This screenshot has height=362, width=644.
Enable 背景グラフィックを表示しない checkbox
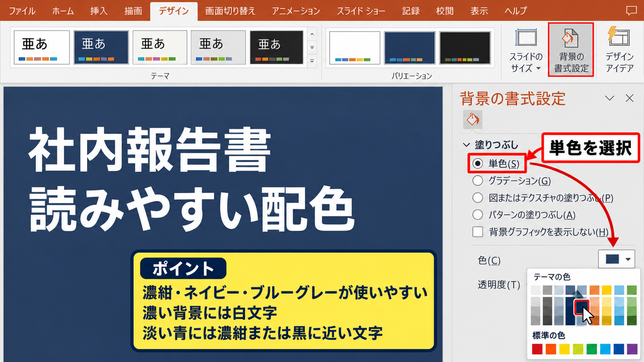[478, 232]
